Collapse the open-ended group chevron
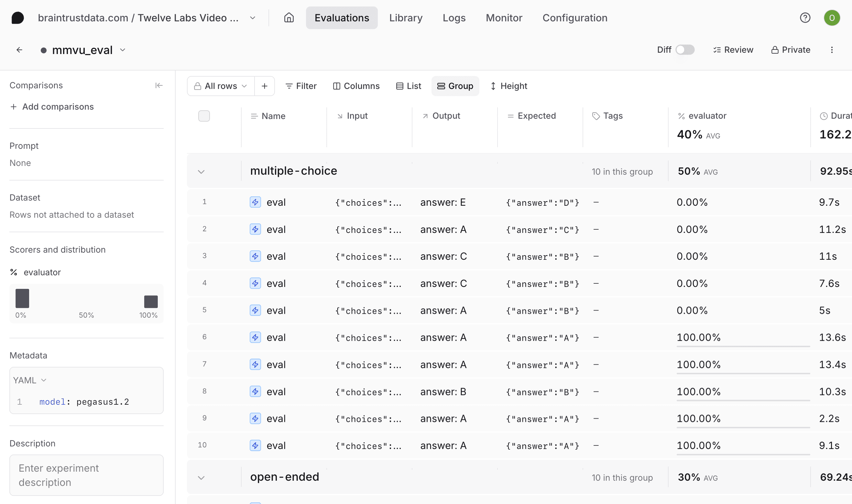852x504 pixels. pos(201,477)
